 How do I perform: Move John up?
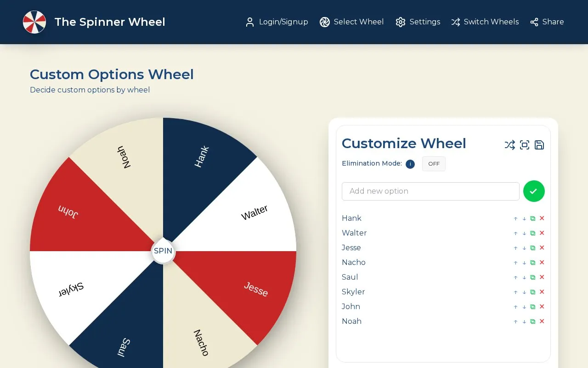515,307
